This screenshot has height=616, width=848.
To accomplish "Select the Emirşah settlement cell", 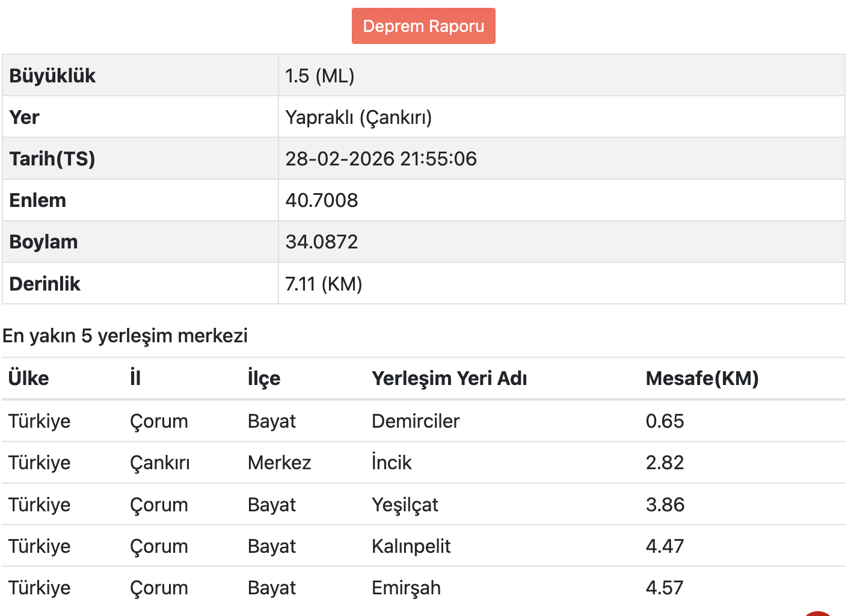I will pos(406,588).
